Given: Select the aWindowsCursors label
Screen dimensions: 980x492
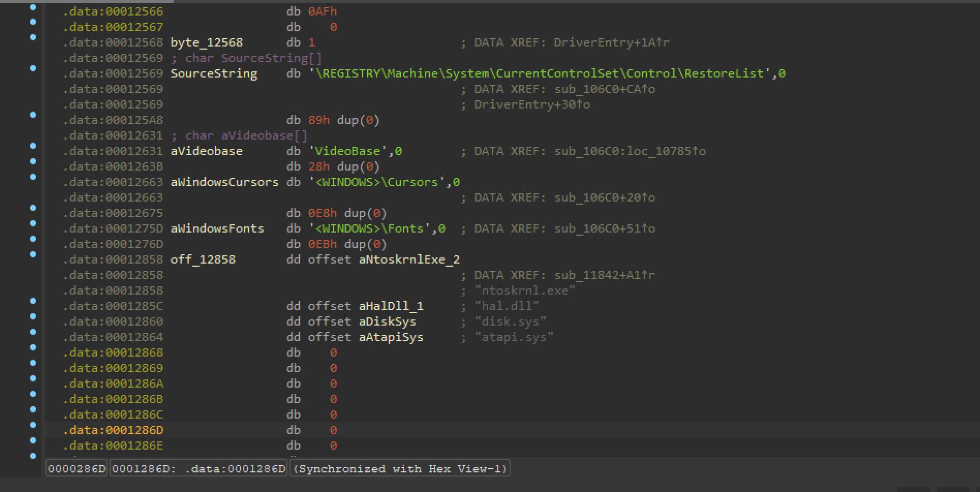Looking at the screenshot, I should click(224, 182).
